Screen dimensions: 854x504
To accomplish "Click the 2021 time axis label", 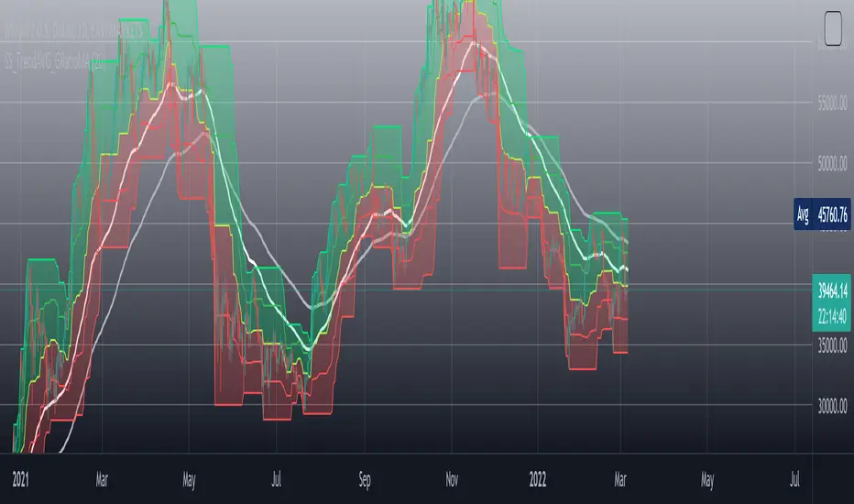I will [x=20, y=479].
